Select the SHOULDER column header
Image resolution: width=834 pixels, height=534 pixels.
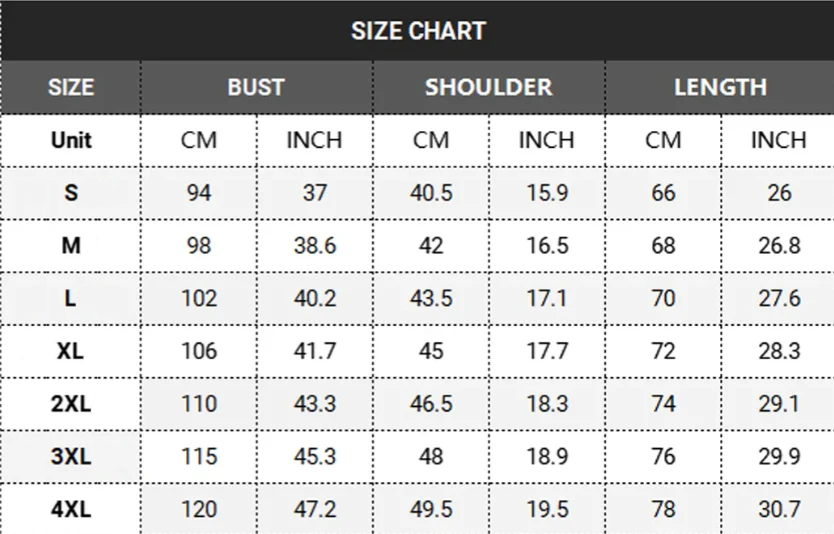pyautogui.click(x=489, y=87)
